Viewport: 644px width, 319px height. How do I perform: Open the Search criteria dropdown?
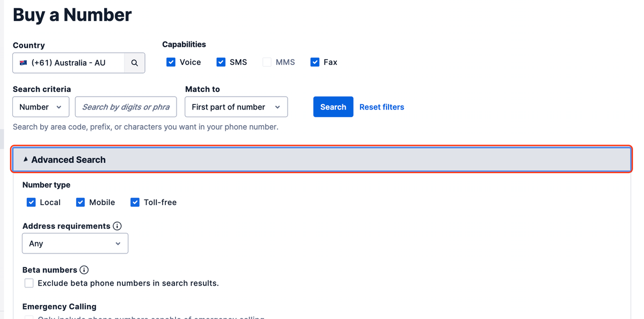[40, 107]
